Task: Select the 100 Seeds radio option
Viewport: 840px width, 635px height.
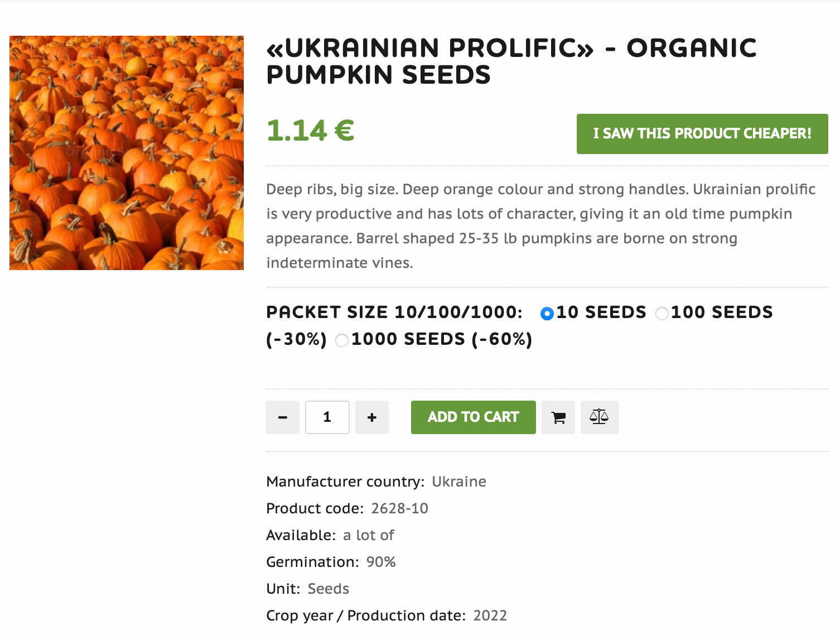Action: click(662, 314)
